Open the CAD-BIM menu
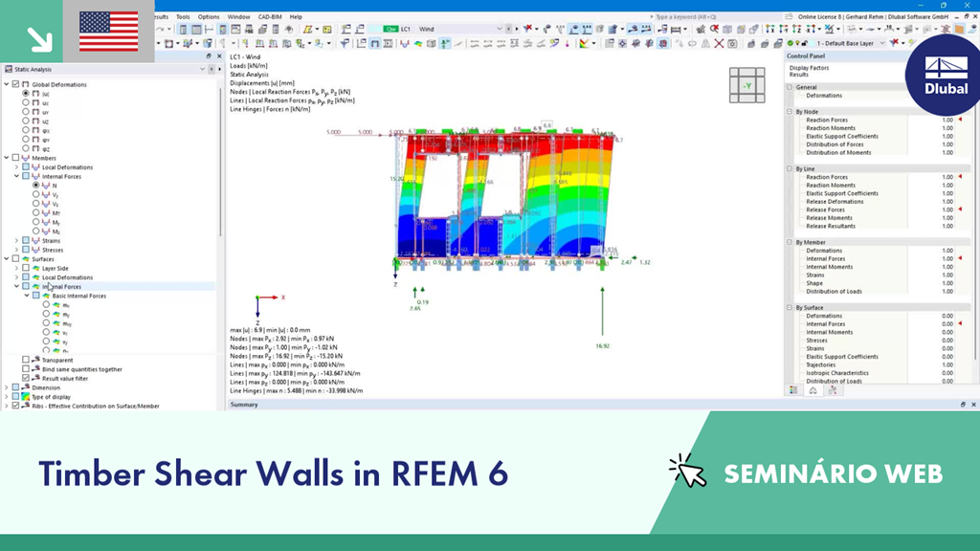Viewport: 980px width, 551px height. [270, 17]
